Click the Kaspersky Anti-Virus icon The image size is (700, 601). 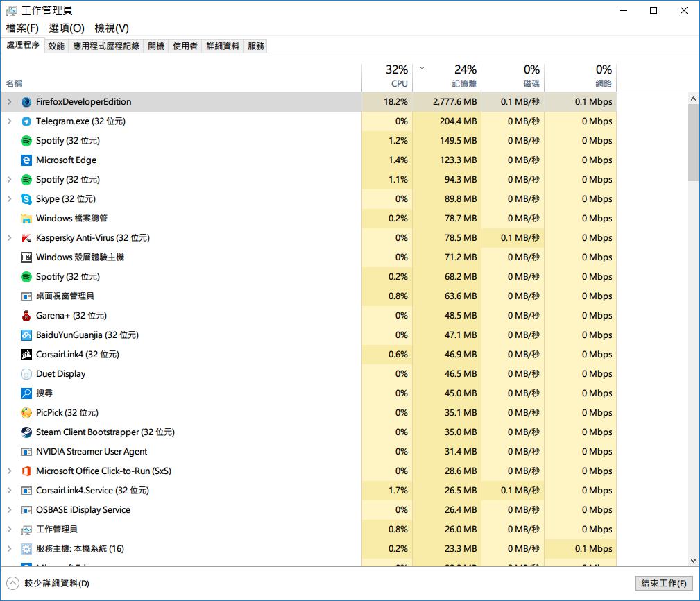pyautogui.click(x=26, y=238)
